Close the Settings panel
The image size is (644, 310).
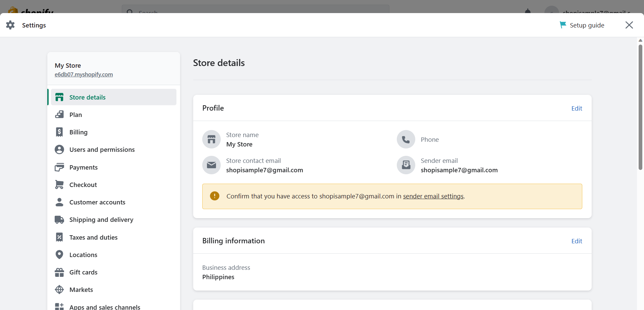[629, 25]
